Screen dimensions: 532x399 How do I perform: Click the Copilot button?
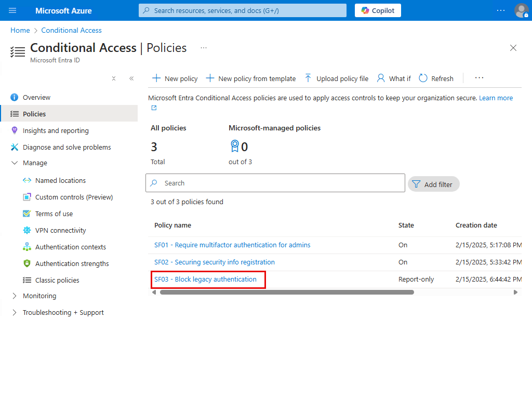[x=378, y=10]
